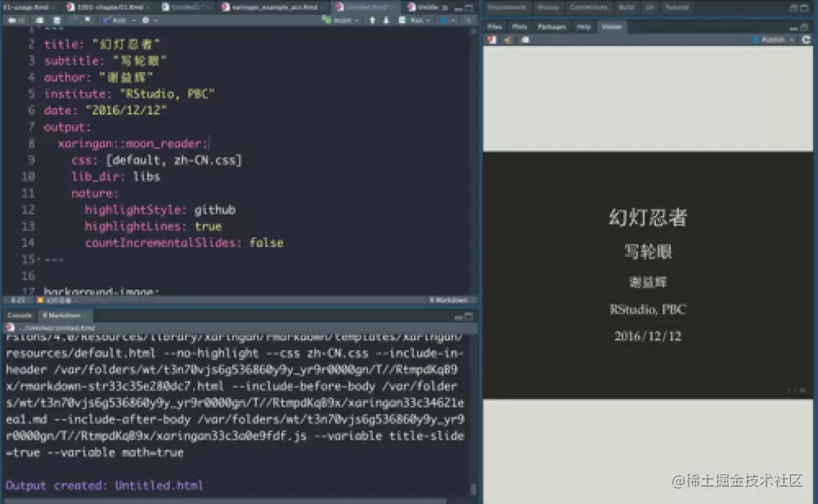Image resolution: width=818 pixels, height=504 pixels.
Task: Switch to the Files tab
Action: [x=494, y=27]
